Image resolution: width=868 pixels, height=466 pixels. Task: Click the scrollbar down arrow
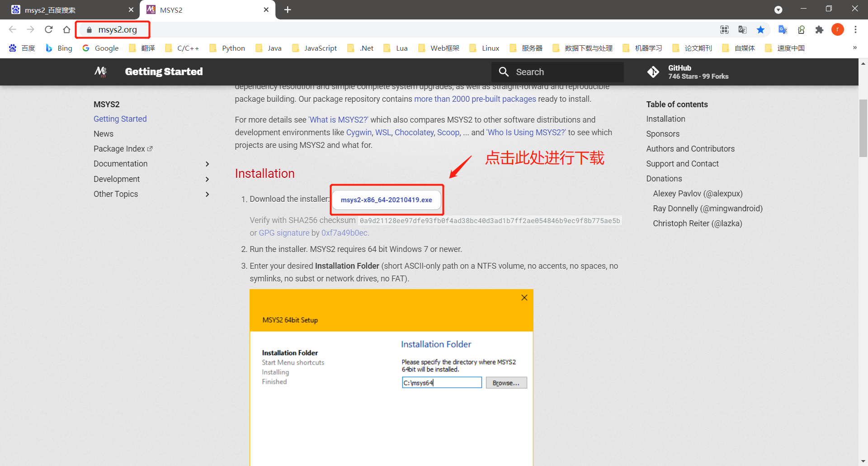(x=863, y=461)
